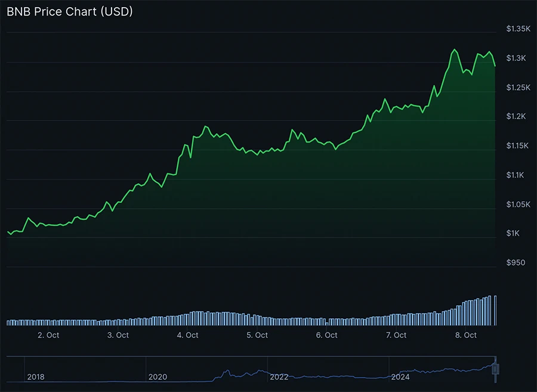Click the tallest rightmost volume bar
This screenshot has height=392, width=537.
495,310
